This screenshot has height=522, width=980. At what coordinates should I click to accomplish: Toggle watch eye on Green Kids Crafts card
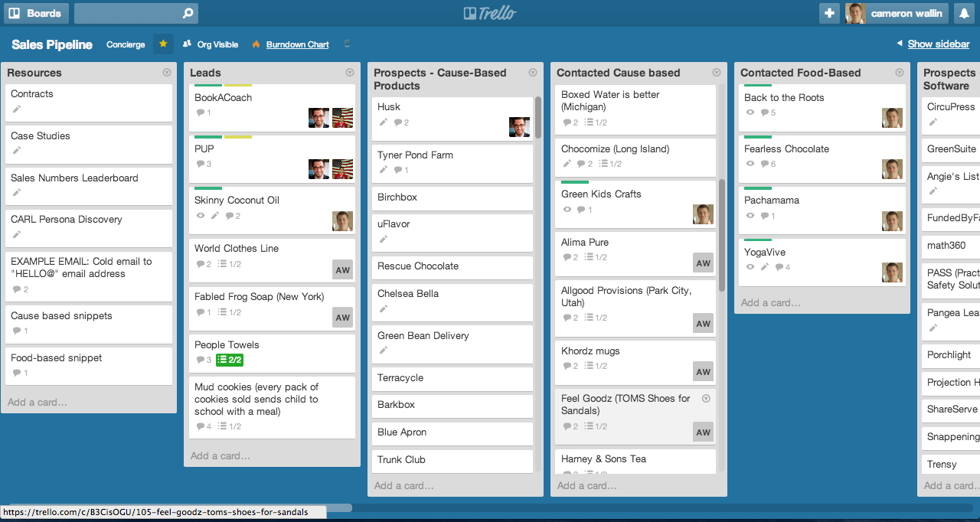click(x=567, y=210)
